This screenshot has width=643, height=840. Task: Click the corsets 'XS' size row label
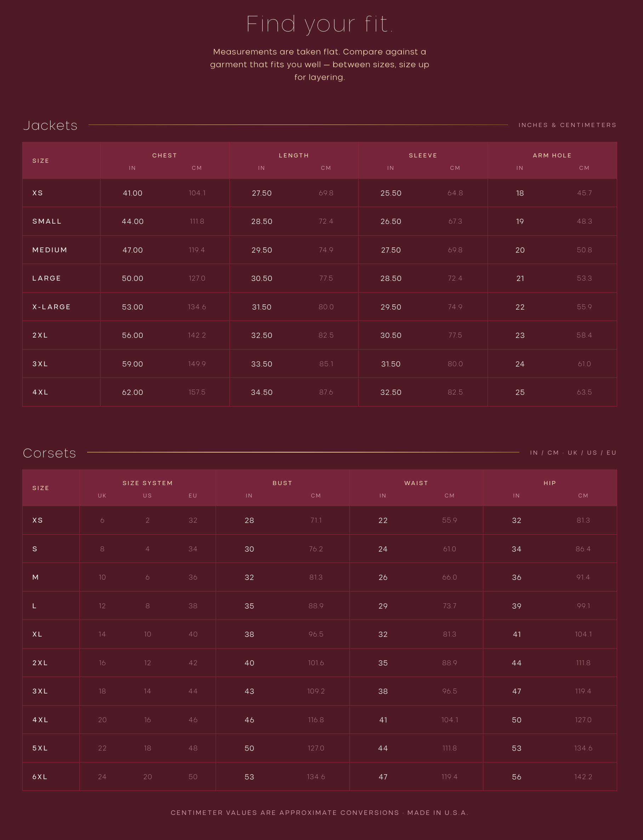[38, 520]
